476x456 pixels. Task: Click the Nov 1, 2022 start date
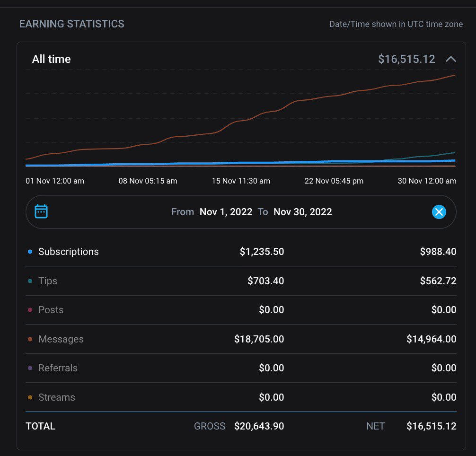pyautogui.click(x=226, y=212)
